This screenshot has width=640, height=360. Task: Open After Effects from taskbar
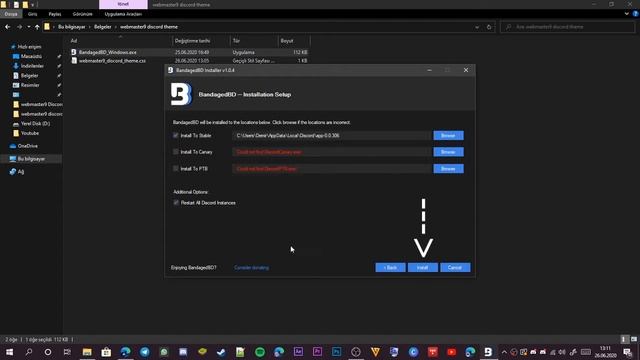coord(298,352)
